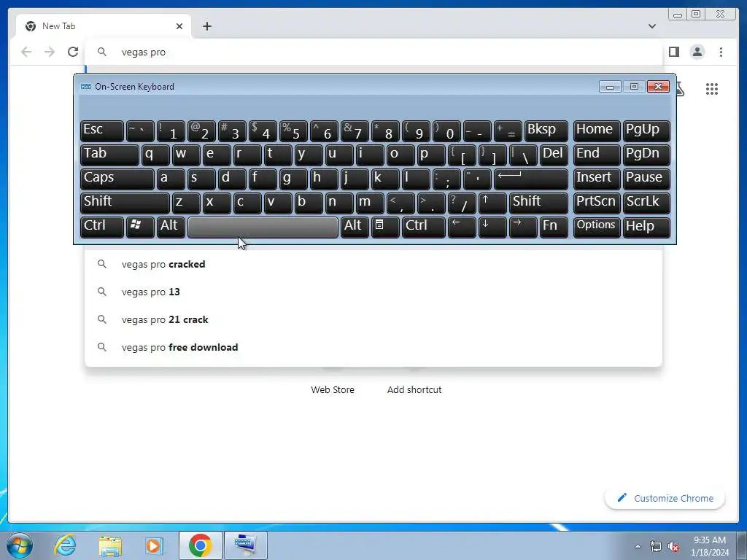Open the muted volume tray icon
The height and width of the screenshot is (560, 747).
point(673,547)
